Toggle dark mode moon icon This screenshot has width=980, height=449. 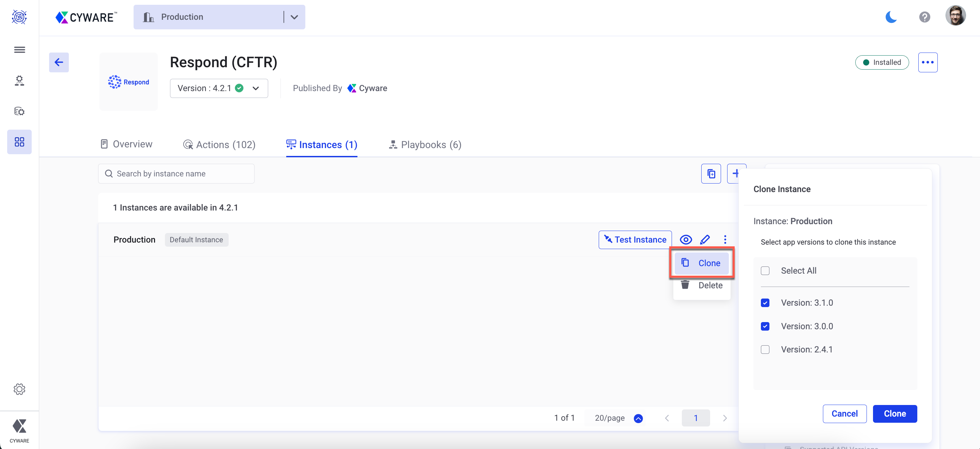click(891, 17)
